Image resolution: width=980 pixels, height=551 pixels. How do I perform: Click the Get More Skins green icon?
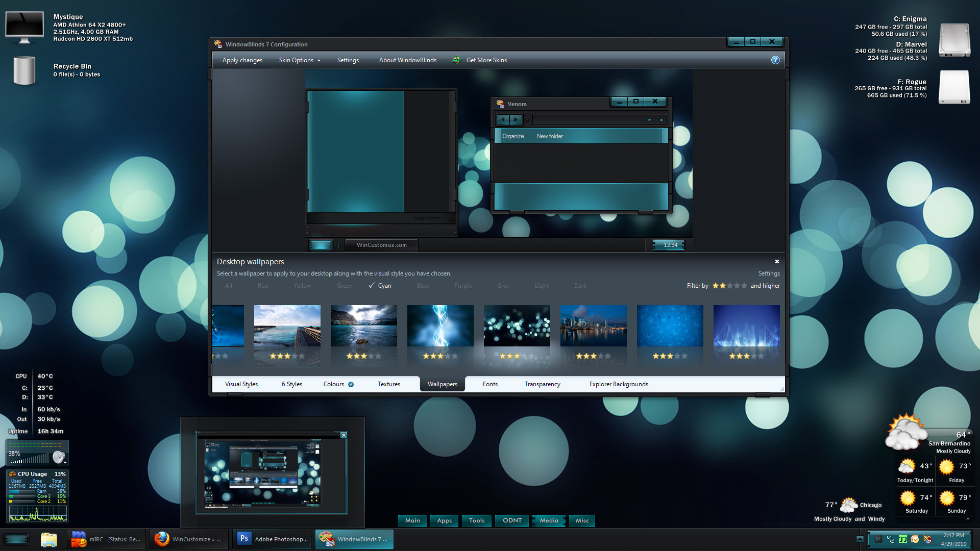456,60
